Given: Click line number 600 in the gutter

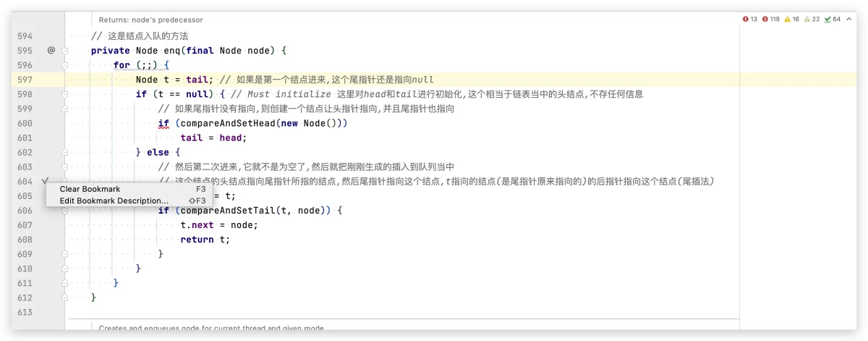Looking at the screenshot, I should click(x=25, y=123).
